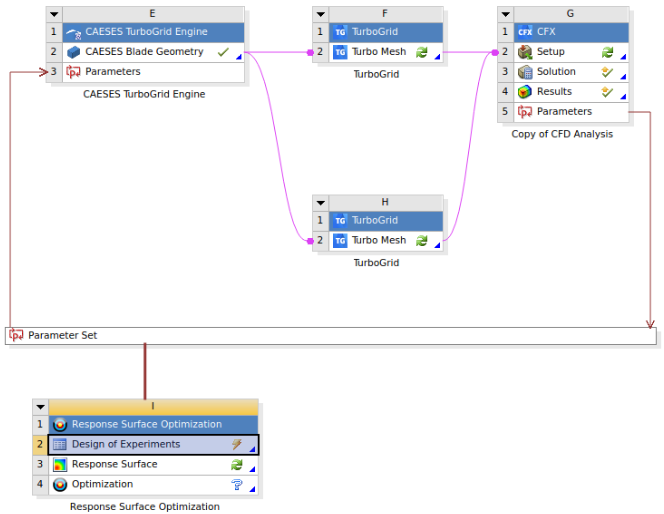
Task: Open the system G dropdown menu arrow
Action: click(x=506, y=14)
